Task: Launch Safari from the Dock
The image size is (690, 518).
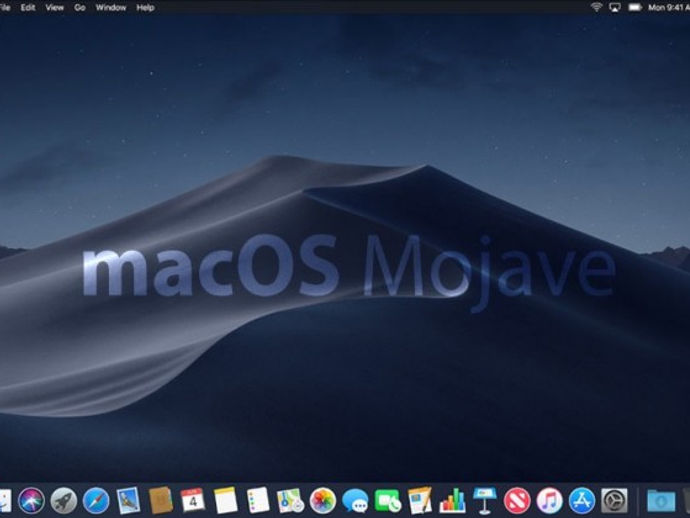Action: point(96,500)
